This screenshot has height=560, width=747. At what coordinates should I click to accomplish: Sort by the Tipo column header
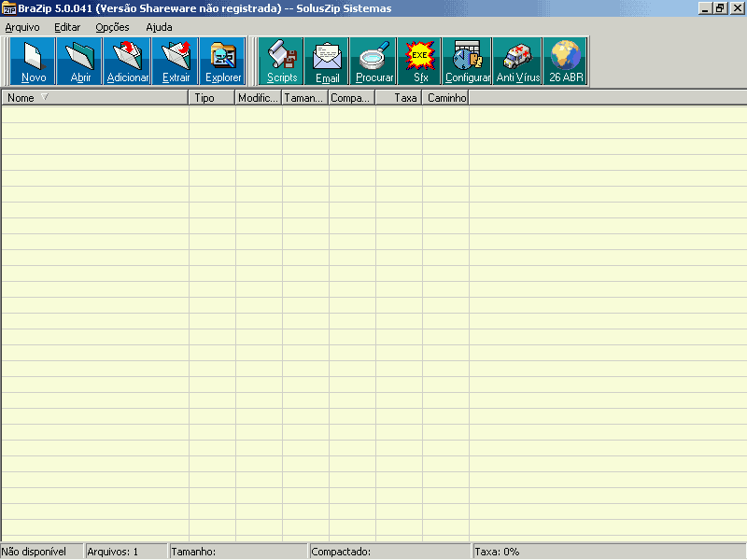[x=212, y=97]
